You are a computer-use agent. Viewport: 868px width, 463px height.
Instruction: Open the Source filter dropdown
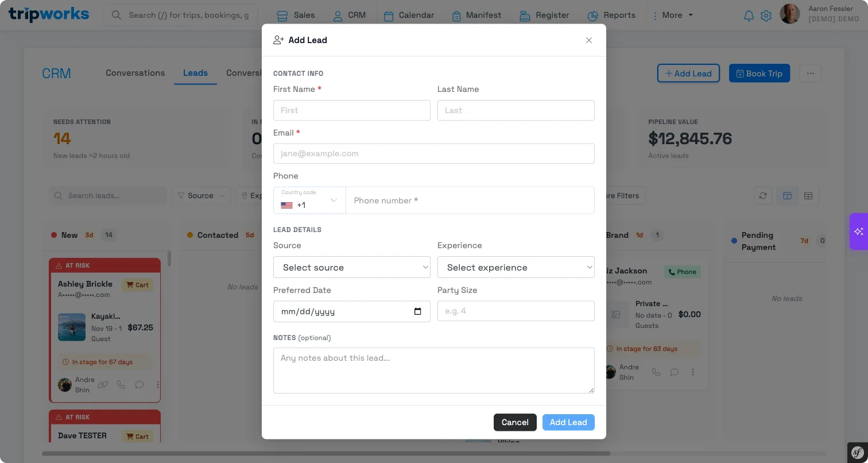[201, 195]
